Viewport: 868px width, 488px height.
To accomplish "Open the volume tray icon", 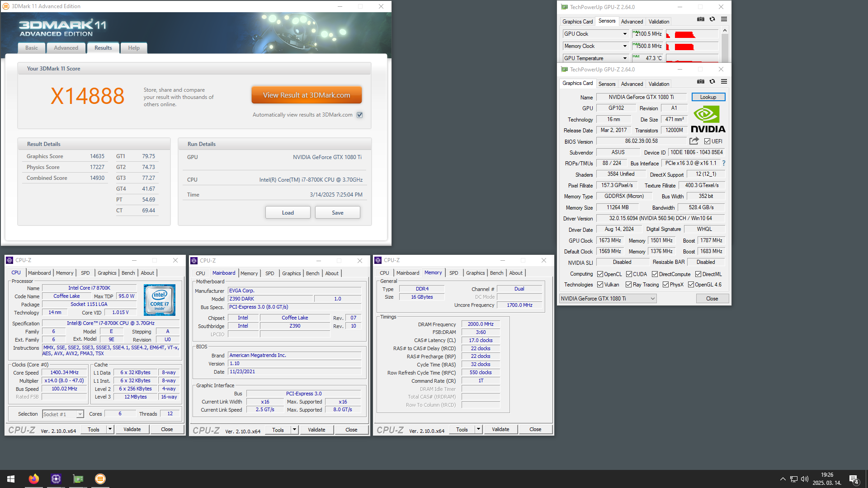I will [x=805, y=479].
